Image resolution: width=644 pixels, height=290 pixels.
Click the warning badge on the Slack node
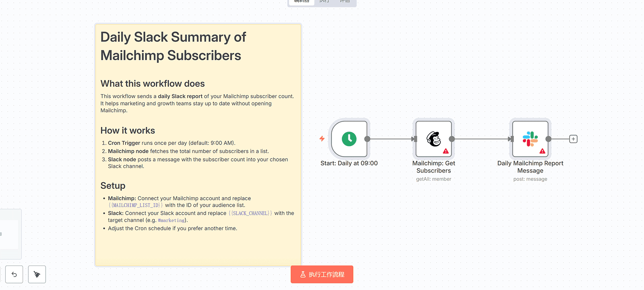(542, 151)
